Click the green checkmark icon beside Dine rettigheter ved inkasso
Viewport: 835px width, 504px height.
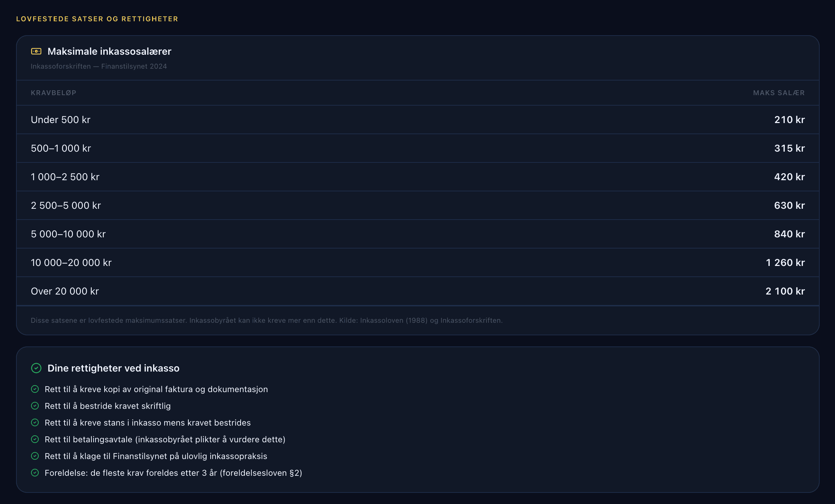[x=36, y=368]
